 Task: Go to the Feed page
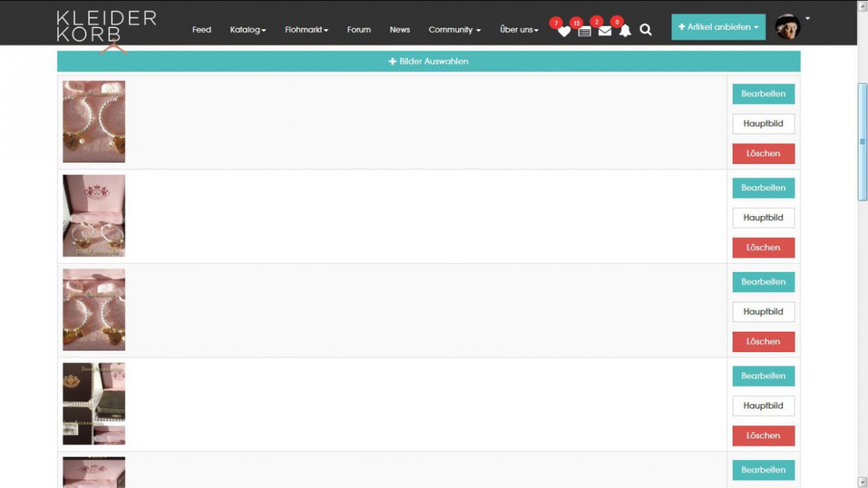pyautogui.click(x=201, y=30)
